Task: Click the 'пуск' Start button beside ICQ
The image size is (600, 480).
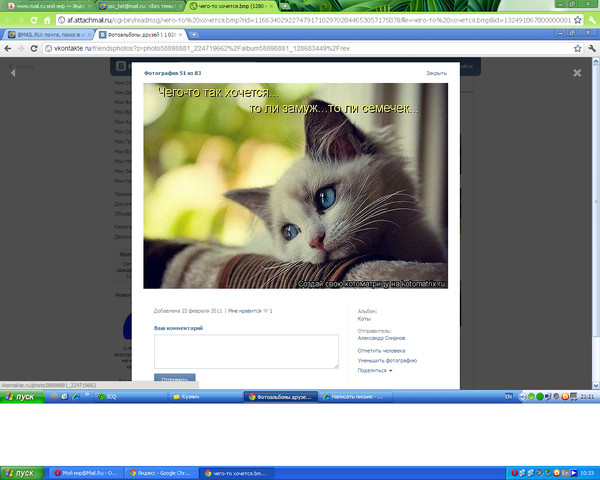Action: (22, 397)
